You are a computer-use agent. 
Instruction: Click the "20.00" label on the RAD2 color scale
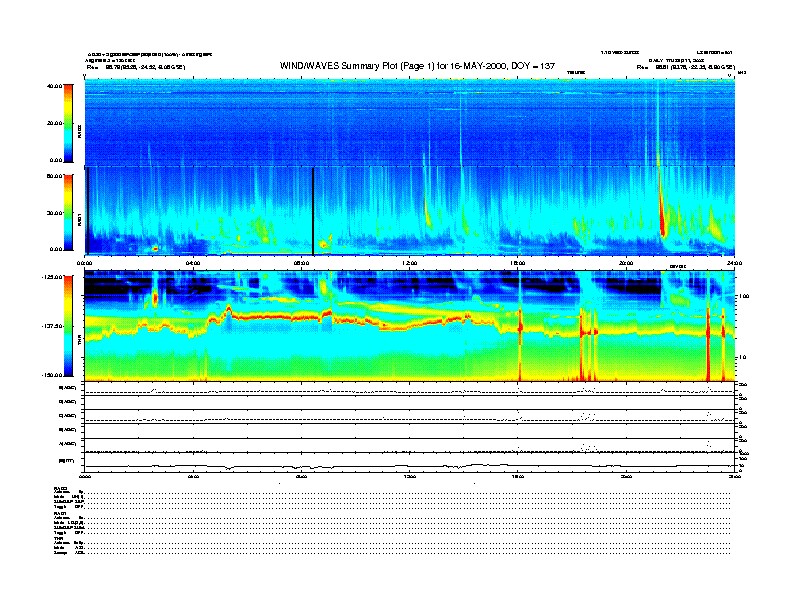(x=54, y=123)
